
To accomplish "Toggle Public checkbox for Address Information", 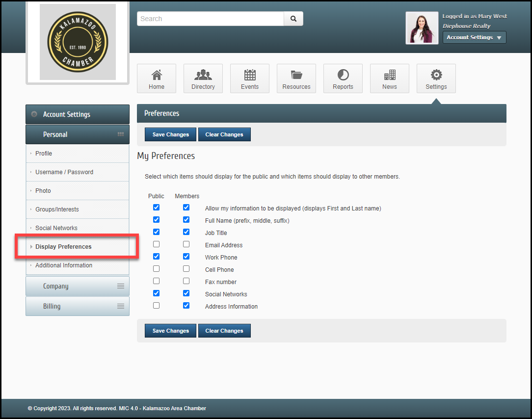I will (156, 306).
